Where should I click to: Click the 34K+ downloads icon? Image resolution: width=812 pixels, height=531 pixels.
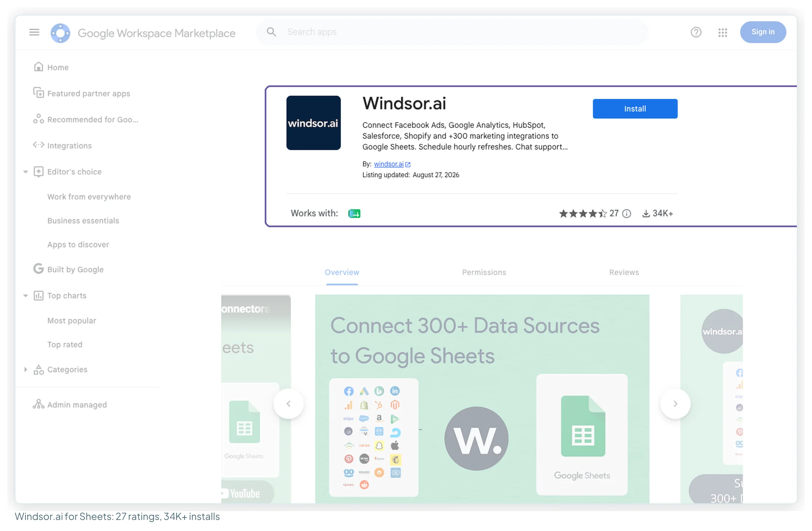coord(646,214)
